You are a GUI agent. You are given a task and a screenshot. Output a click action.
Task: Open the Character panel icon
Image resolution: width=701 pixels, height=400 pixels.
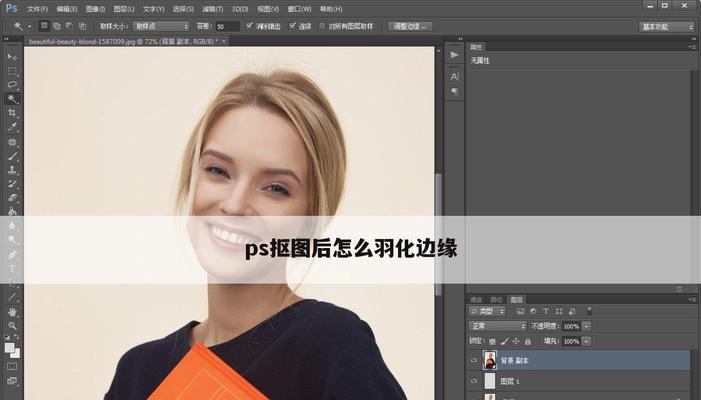(454, 76)
